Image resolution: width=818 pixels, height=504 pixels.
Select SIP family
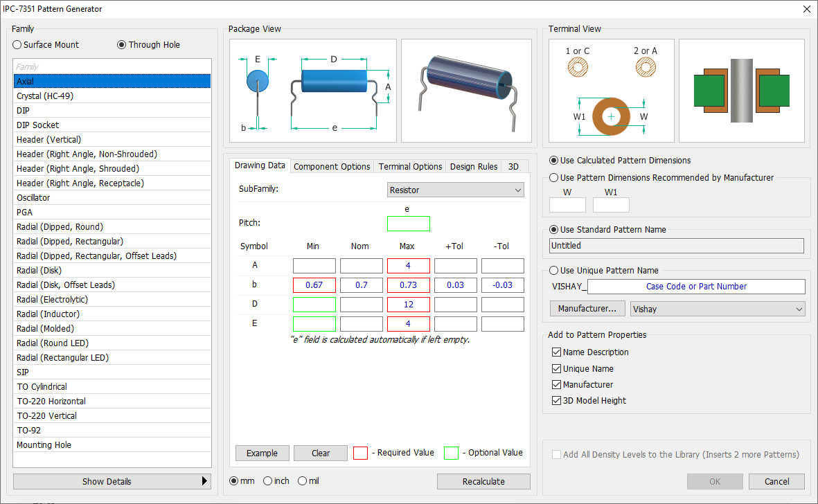coord(112,372)
